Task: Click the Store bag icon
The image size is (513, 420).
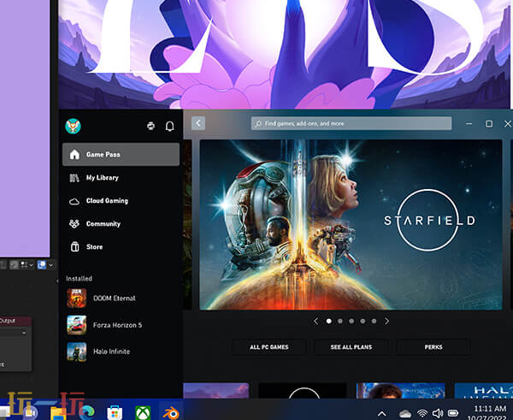Action: (75, 246)
